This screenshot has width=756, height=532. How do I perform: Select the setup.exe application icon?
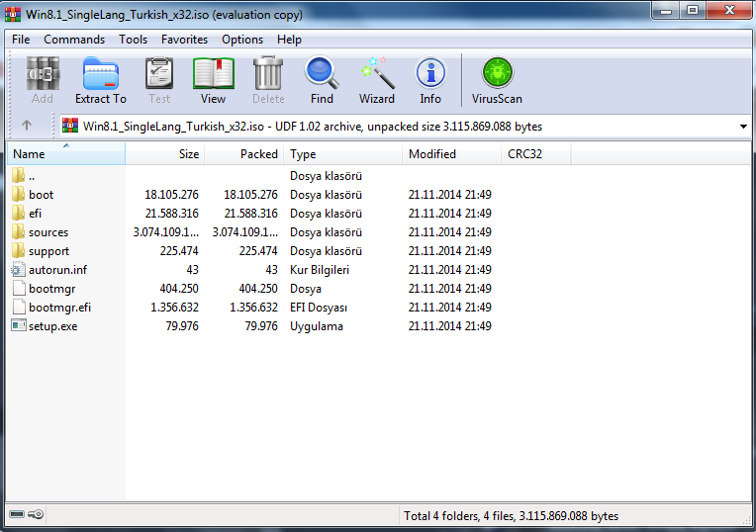[19, 325]
